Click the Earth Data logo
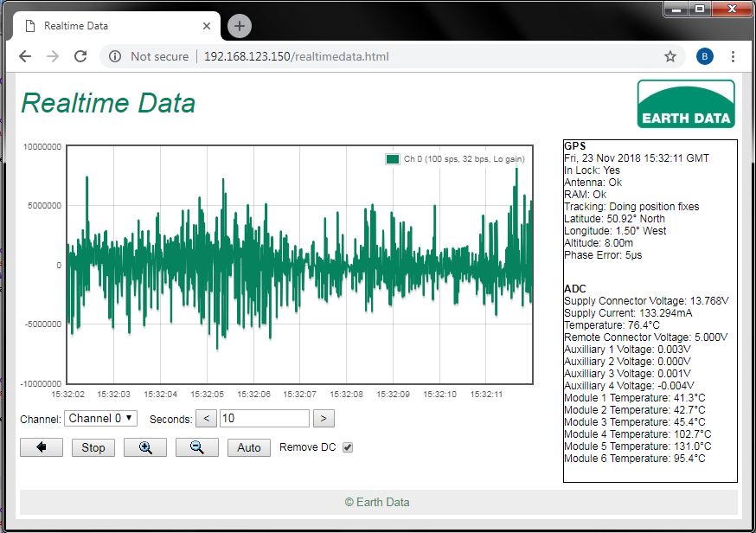The width and height of the screenshot is (756, 533). tap(685, 104)
